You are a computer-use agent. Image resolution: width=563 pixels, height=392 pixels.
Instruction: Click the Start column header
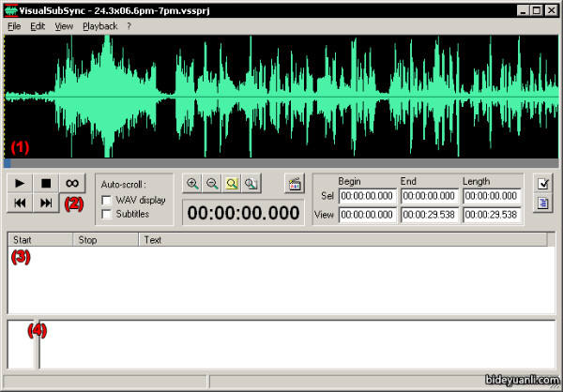39,240
